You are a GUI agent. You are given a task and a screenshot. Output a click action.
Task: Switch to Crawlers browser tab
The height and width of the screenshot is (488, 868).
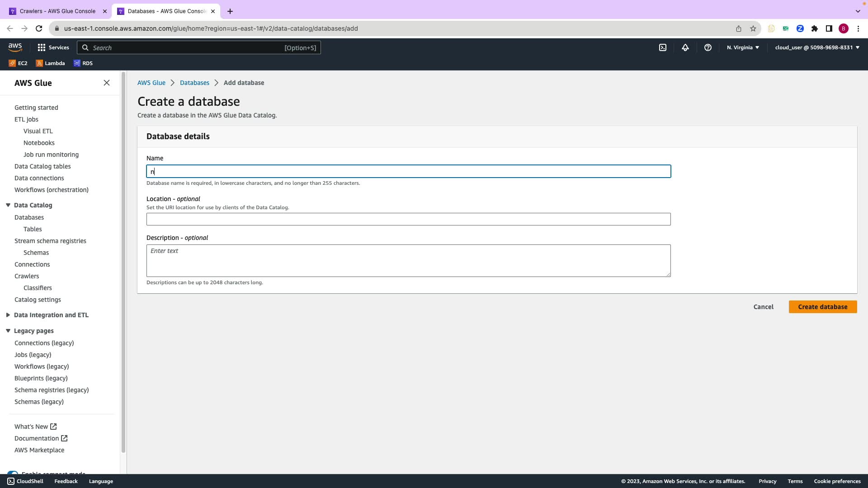point(57,11)
